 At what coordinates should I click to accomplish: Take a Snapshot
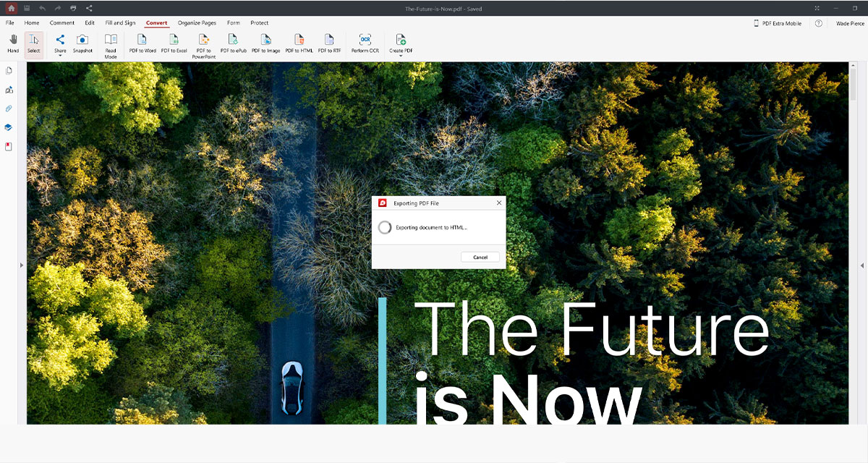pos(82,40)
